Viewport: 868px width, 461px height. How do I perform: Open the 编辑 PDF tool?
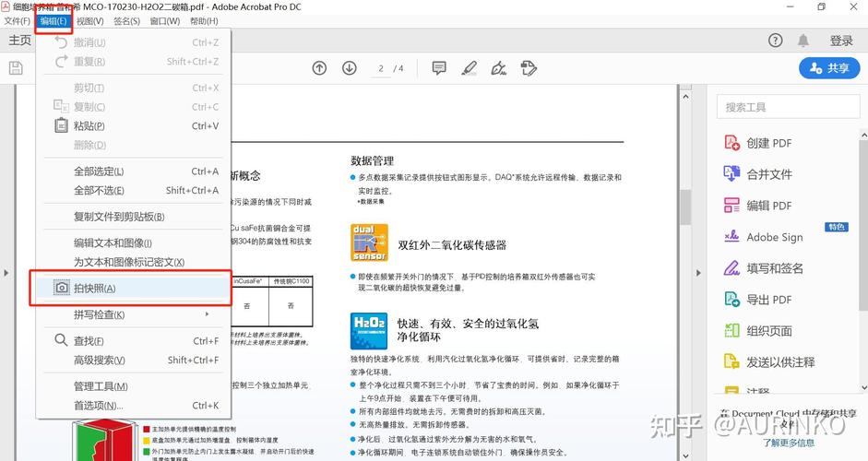[x=758, y=206]
